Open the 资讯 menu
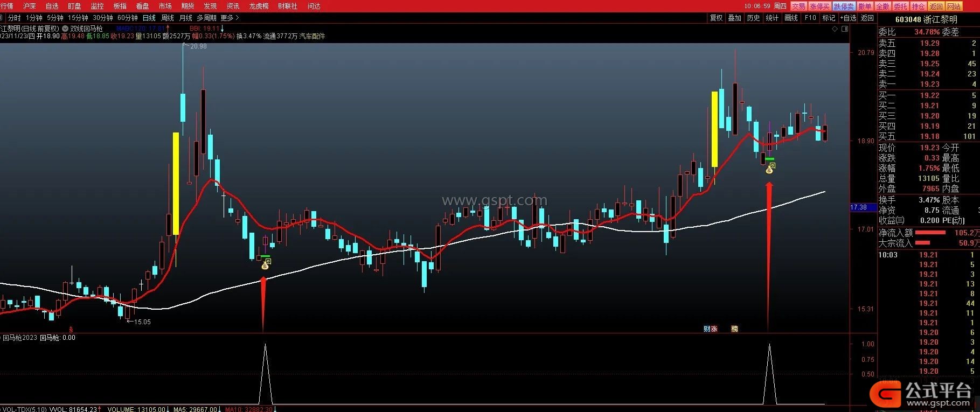 tap(233, 6)
